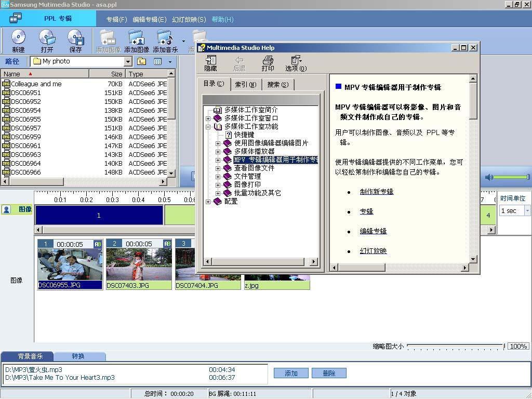Screen dimensions: 532x399
Task: Select timeline clip block 1
Action: point(99,215)
